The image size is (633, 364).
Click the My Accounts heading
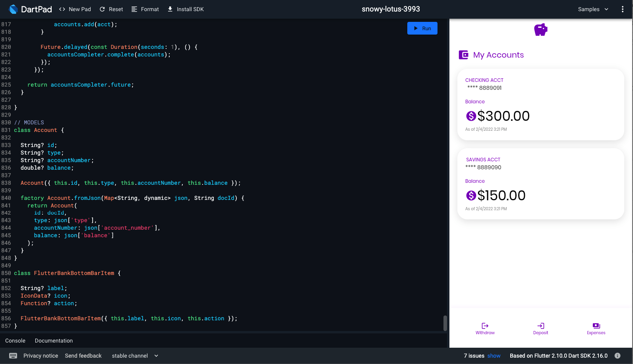coord(498,55)
